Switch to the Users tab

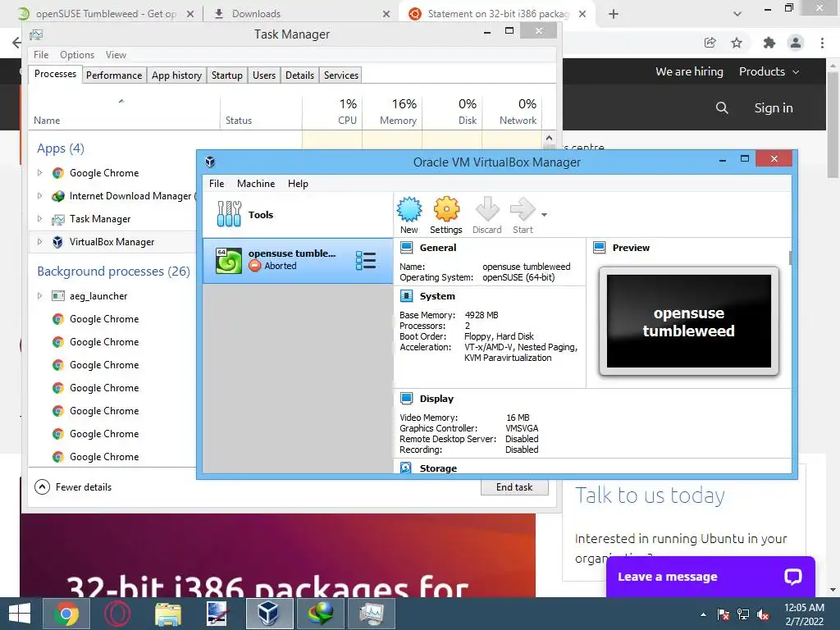[263, 75]
